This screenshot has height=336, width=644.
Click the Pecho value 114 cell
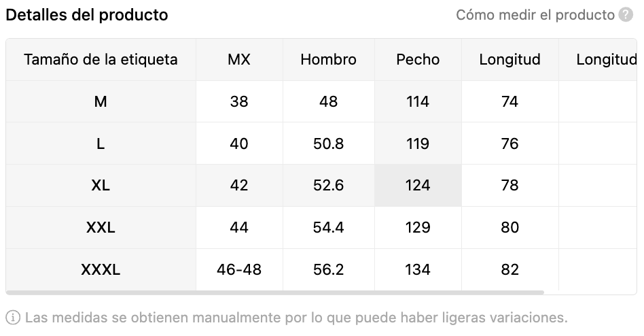tap(418, 101)
